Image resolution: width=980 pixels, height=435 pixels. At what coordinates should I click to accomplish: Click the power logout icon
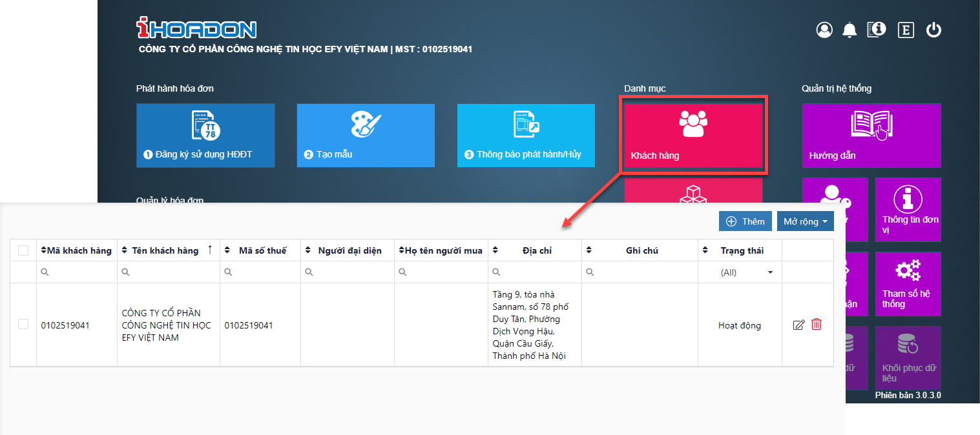pos(933,30)
